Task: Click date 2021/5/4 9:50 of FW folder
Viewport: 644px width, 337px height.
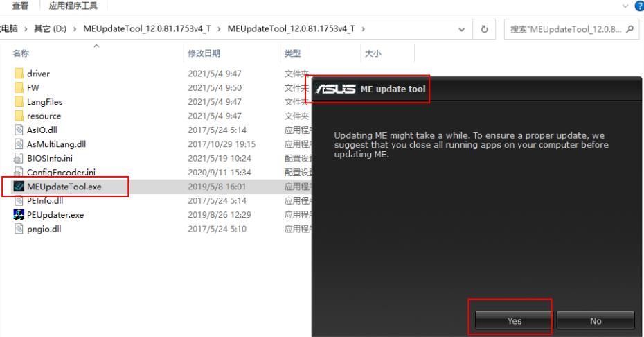Action: pyautogui.click(x=215, y=87)
